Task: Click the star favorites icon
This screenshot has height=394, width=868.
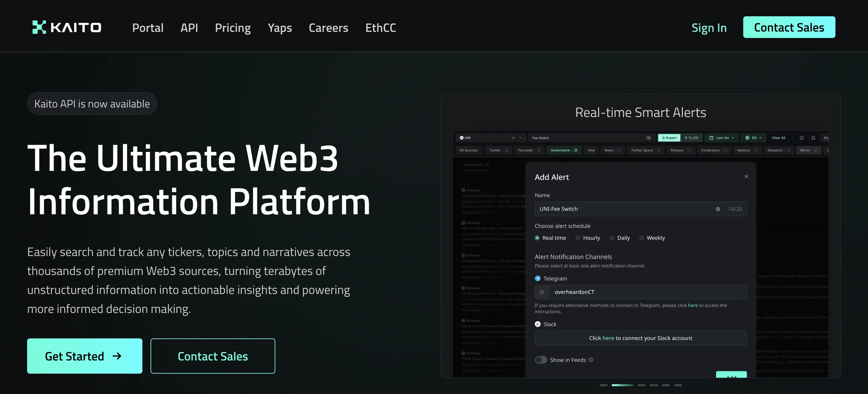Action: [x=802, y=138]
